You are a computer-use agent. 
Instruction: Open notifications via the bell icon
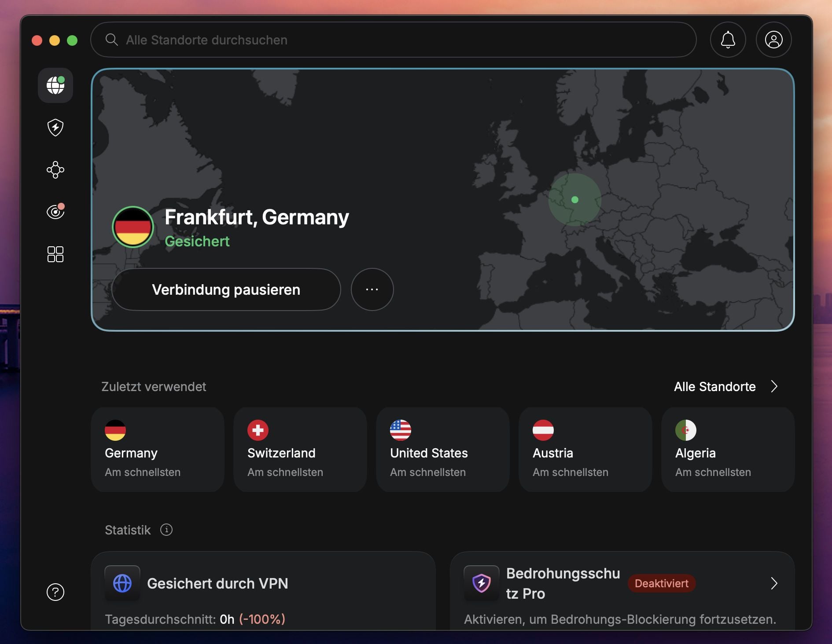728,40
